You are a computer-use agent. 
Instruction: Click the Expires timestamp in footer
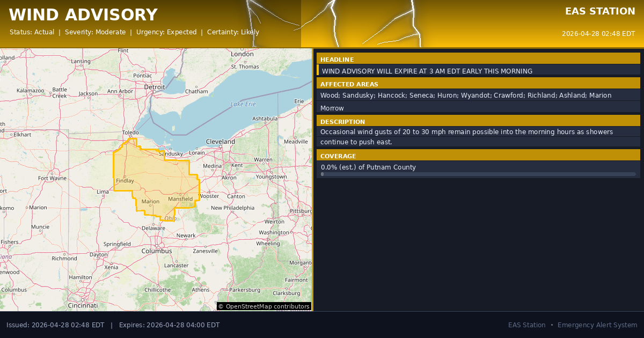169,325
